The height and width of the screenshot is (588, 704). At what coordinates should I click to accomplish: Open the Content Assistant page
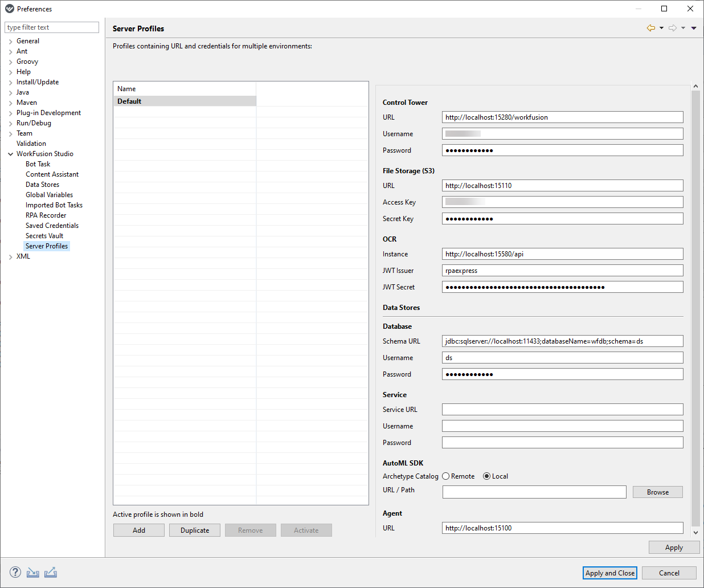(x=52, y=174)
